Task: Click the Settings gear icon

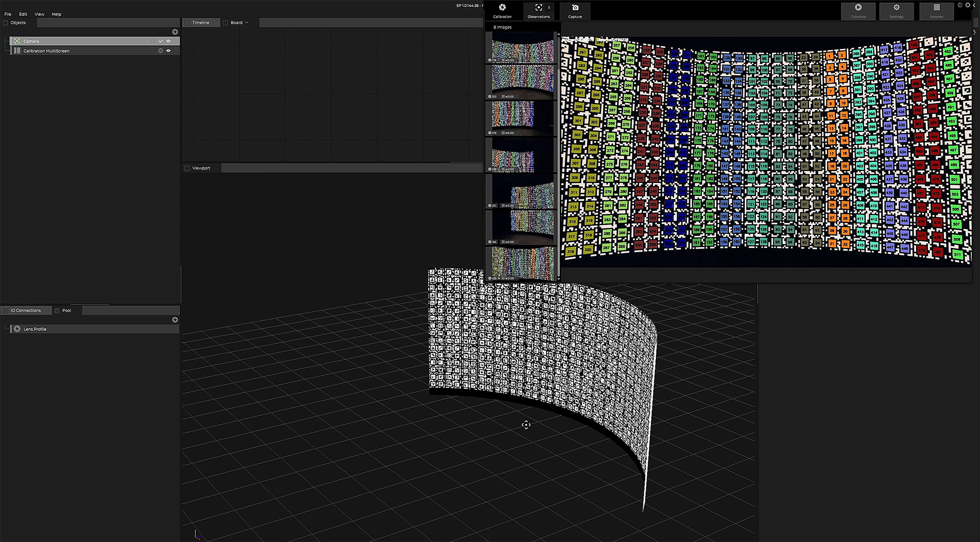Action: 896,8
